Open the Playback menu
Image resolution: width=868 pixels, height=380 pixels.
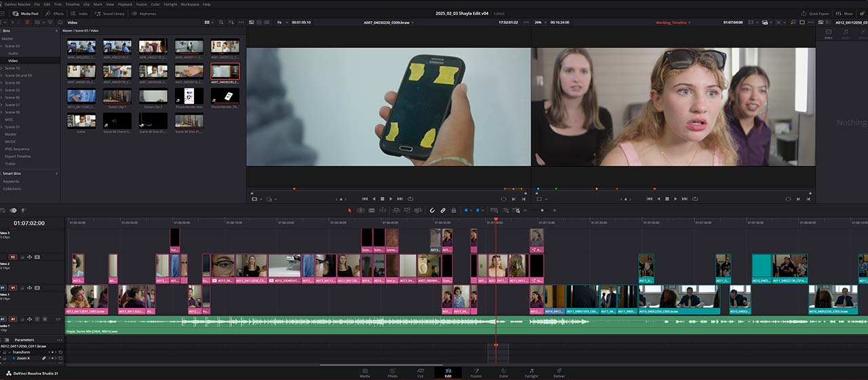pyautogui.click(x=125, y=4)
